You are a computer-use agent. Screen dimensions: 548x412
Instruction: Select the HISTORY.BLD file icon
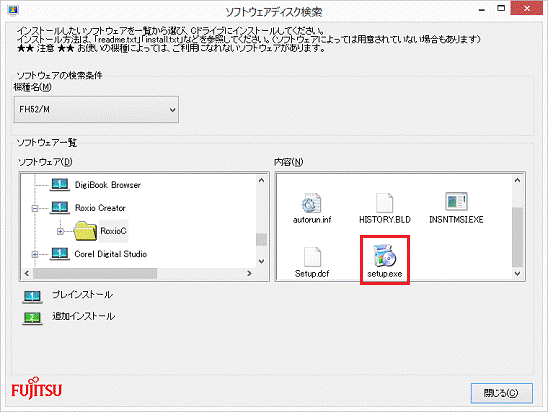point(384,203)
